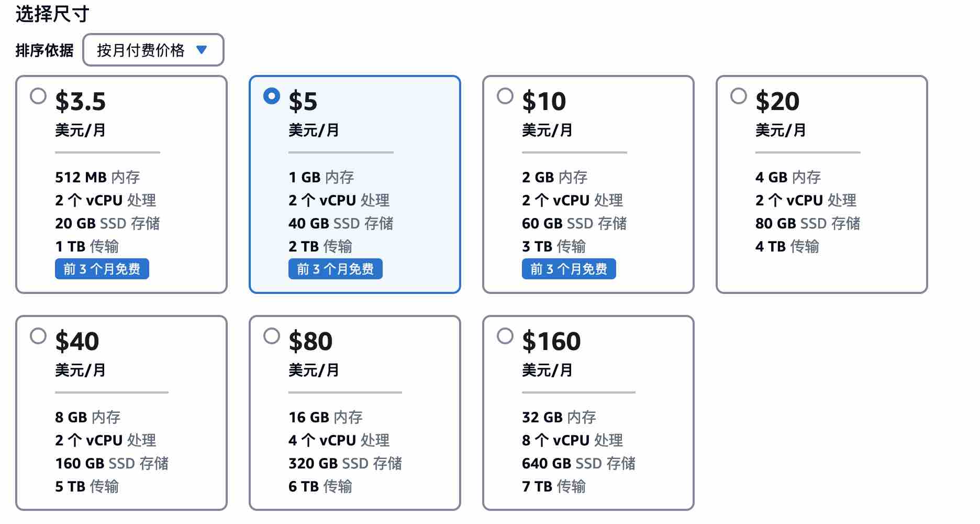The height and width of the screenshot is (524, 980).
Task: Click the 80 GB SSD 存储 line
Action: coord(808,223)
